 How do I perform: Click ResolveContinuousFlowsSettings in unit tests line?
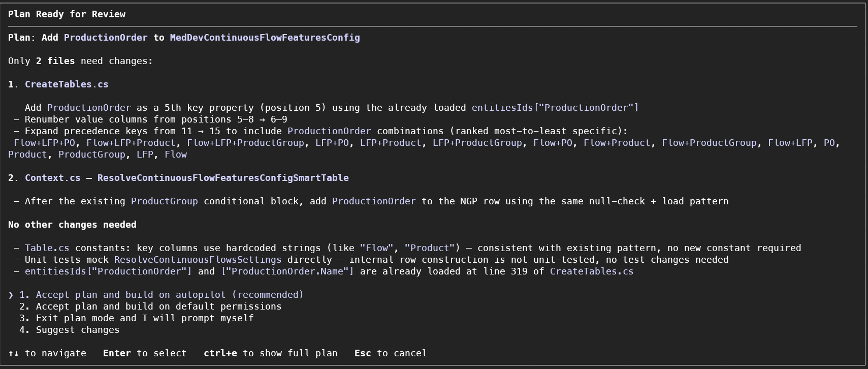click(x=198, y=260)
